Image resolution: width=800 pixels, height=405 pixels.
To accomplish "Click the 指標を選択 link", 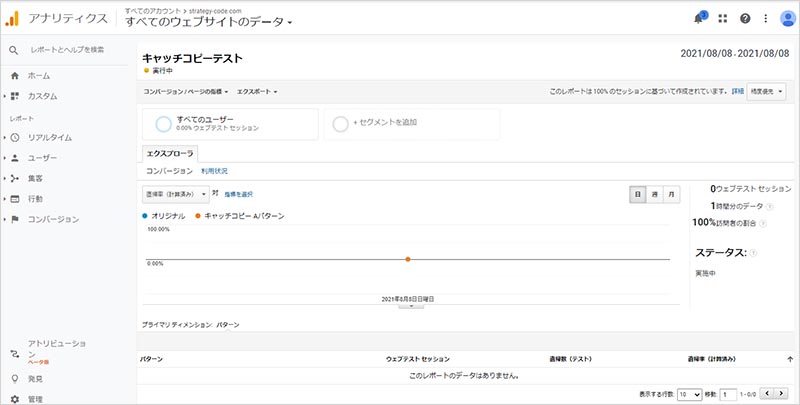I will pyautogui.click(x=238, y=194).
